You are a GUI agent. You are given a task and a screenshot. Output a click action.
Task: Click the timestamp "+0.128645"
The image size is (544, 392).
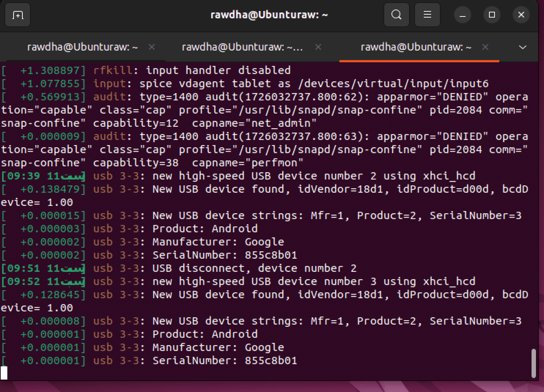click(50, 295)
